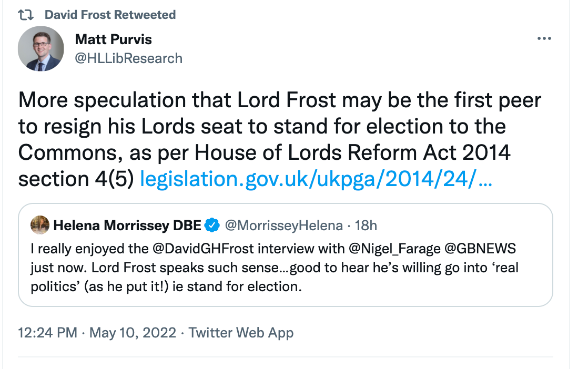The width and height of the screenshot is (588, 369).
Task: Open the legislation.gov.uk link
Action: 317,180
